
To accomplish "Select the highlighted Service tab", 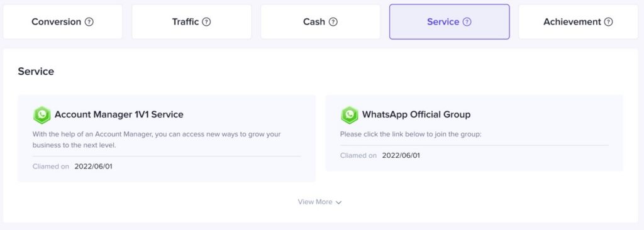I will coord(449,22).
